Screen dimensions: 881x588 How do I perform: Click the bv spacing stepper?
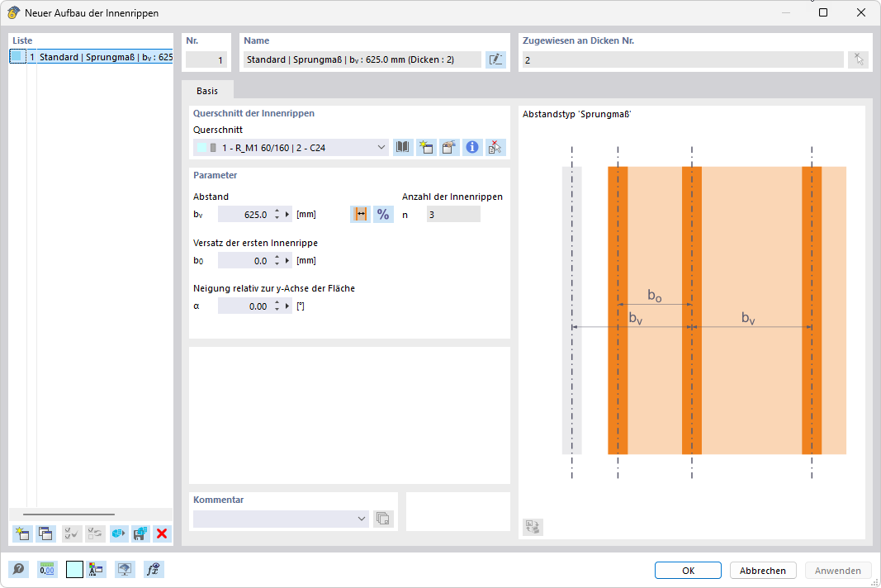pyautogui.click(x=277, y=214)
